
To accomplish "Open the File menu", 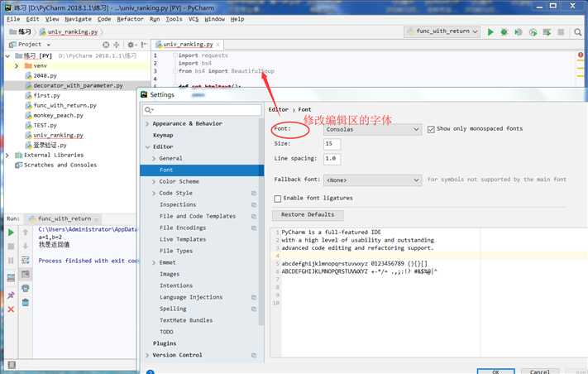I will tap(13, 19).
